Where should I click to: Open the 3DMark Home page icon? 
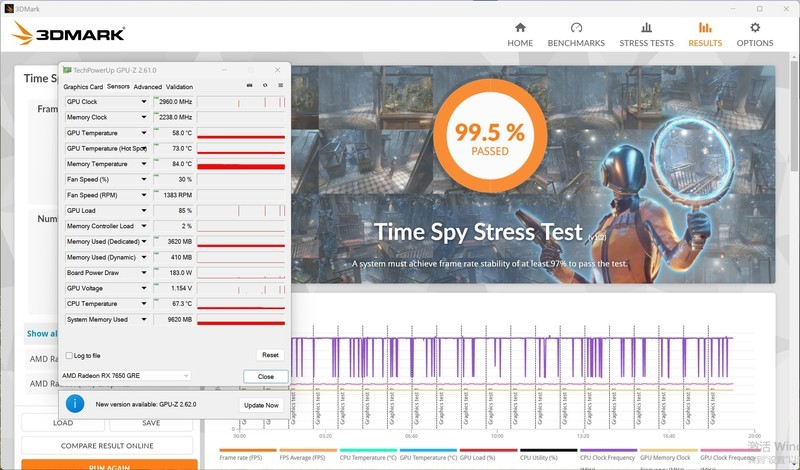tap(520, 28)
